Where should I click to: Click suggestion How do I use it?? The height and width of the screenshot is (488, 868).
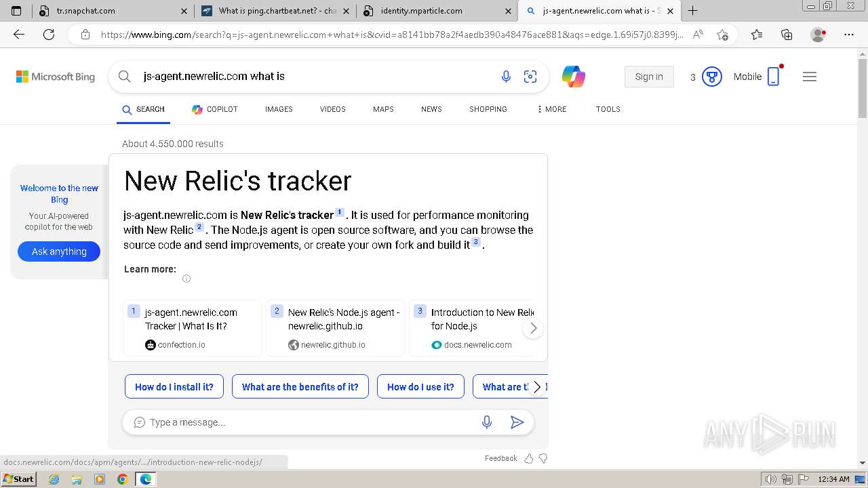click(420, 387)
